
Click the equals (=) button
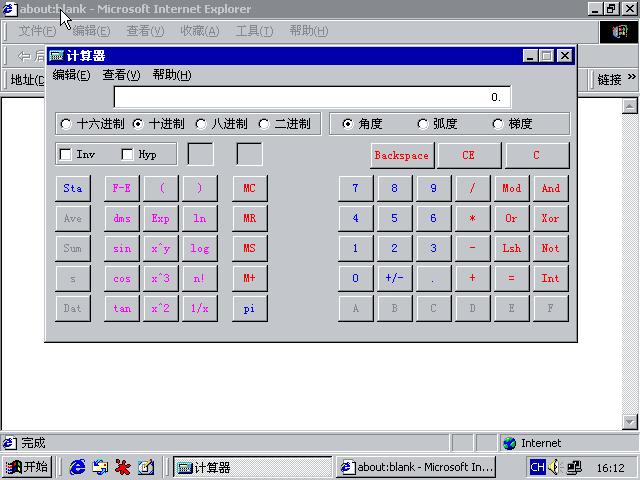click(x=511, y=278)
